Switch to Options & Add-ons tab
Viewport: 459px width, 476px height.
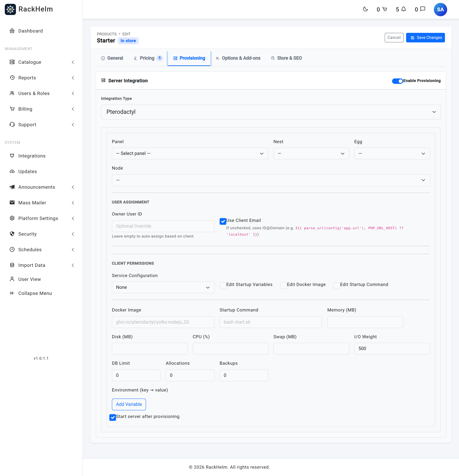(x=238, y=58)
